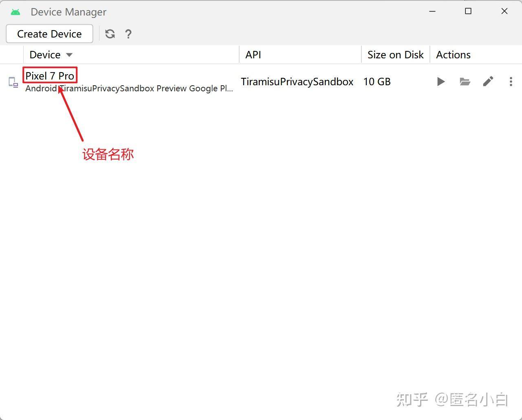Sort by Device column header

tap(132, 55)
